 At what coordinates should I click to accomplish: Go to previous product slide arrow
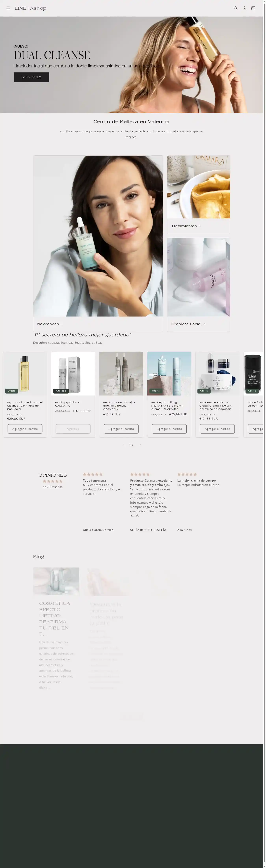coord(123,445)
